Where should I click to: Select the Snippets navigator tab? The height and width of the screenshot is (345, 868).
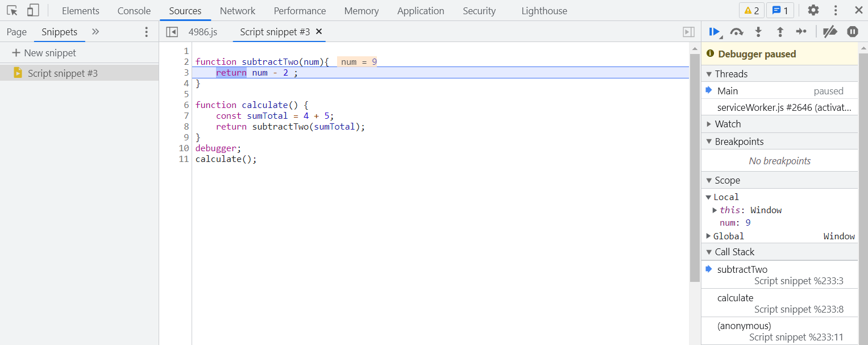(60, 32)
